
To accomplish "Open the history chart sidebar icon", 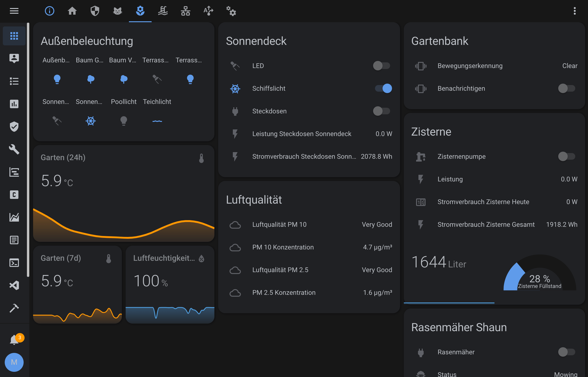I will [14, 104].
